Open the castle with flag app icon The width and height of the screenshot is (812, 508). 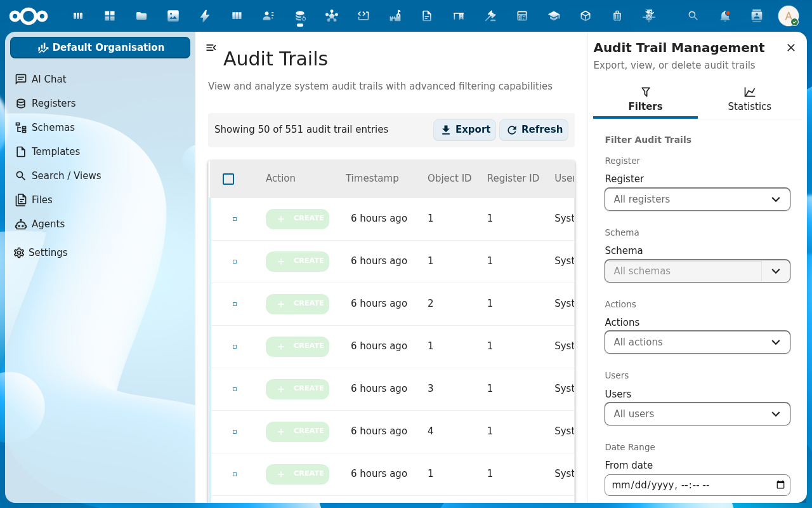click(395, 16)
